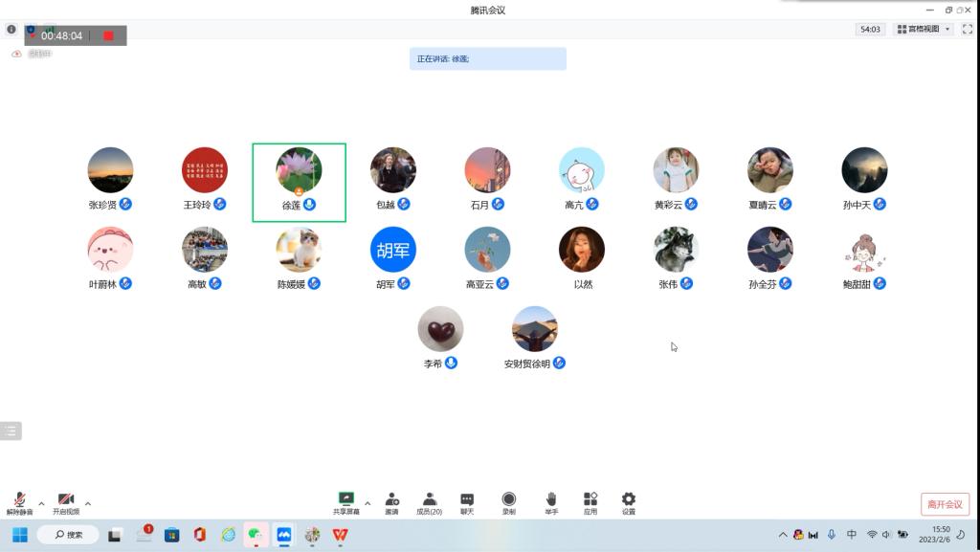Open the Invite (邀请) option
Image resolution: width=980 pixels, height=552 pixels.
coord(391,499)
